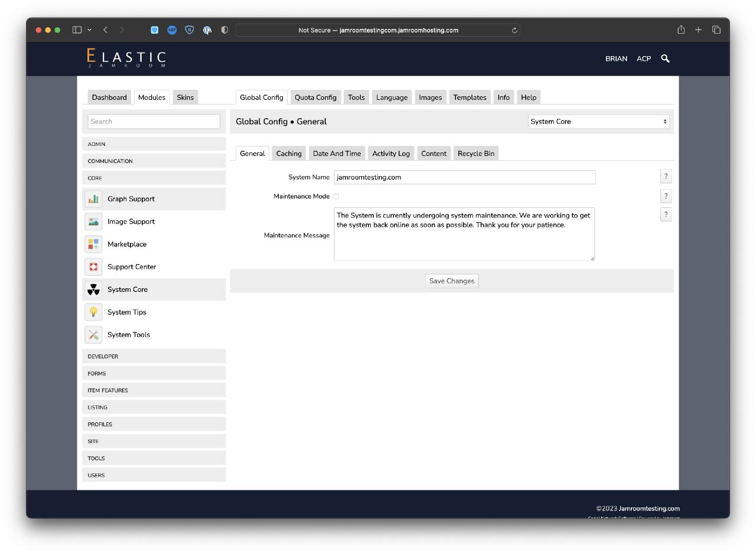Open the Marketplace module icon
Image resolution: width=756 pixels, height=553 pixels.
click(93, 244)
